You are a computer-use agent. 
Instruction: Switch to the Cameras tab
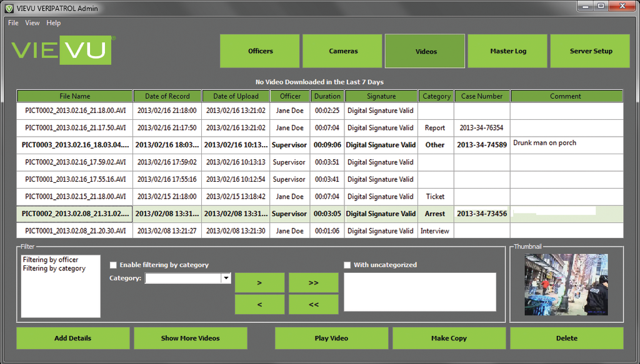click(x=342, y=51)
